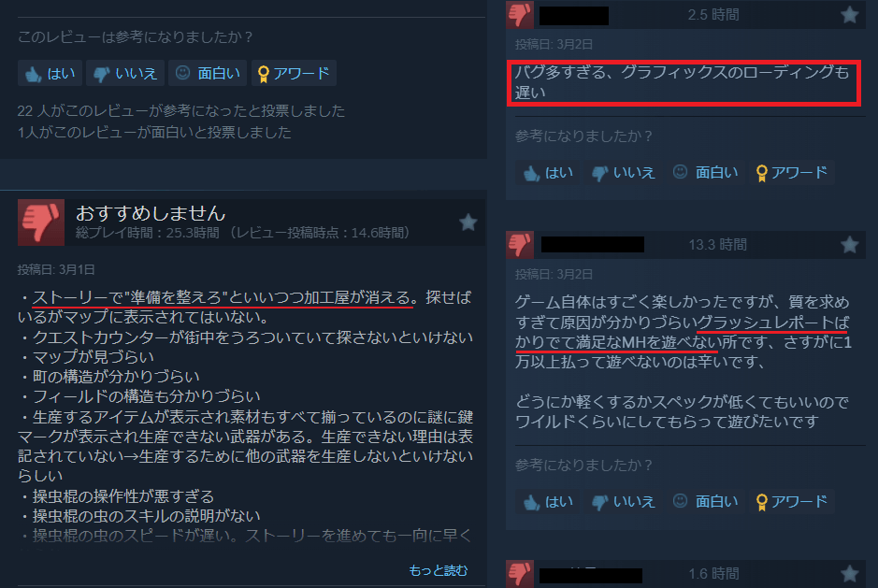878x588 pixels.
Task: Vote いいえ on the バグ多すぎる review
Action: point(624,173)
